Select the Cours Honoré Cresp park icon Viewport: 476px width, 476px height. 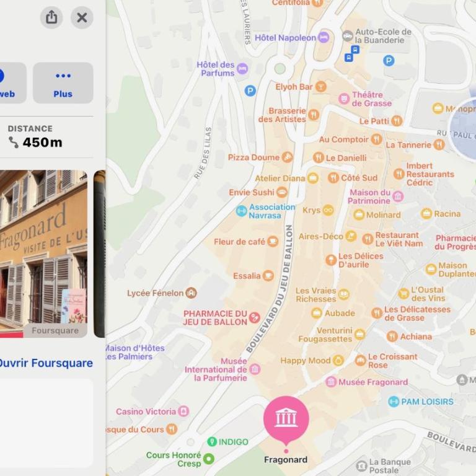(208, 459)
